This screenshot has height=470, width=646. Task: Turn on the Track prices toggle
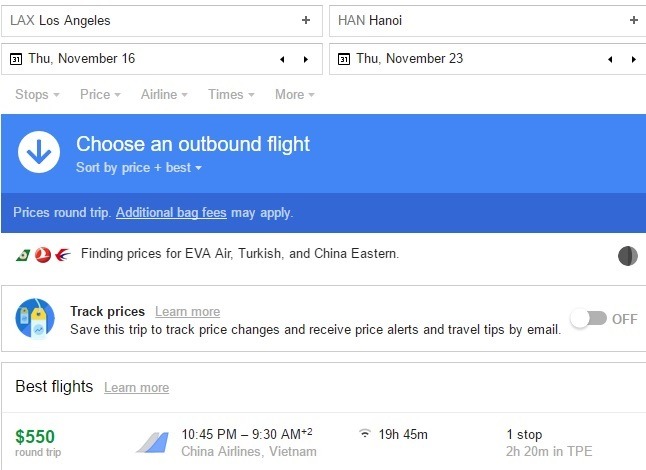click(x=588, y=318)
